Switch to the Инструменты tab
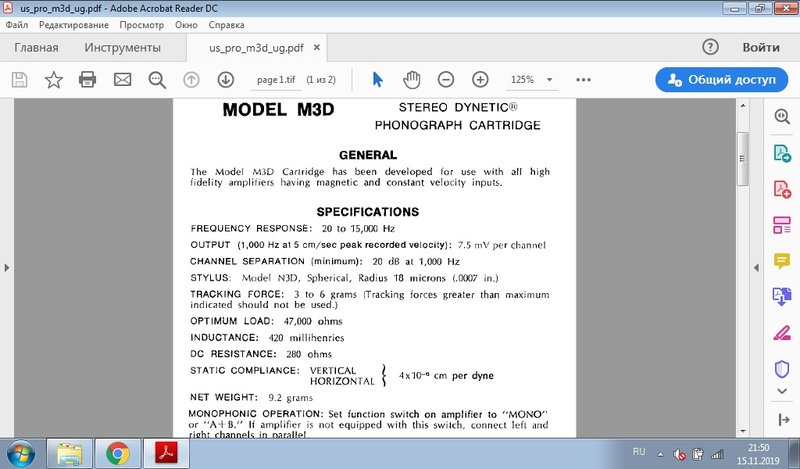Screen dimensions: 800x469 click(x=122, y=47)
